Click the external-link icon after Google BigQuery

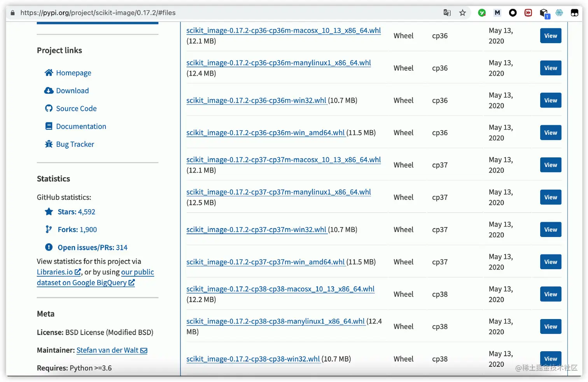[131, 283]
